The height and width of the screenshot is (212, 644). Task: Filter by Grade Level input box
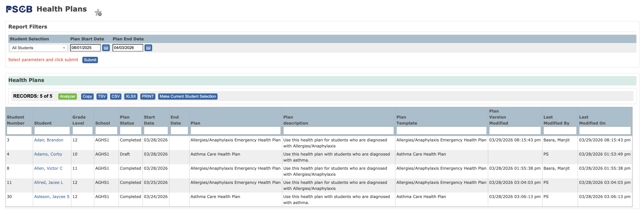[83, 130]
